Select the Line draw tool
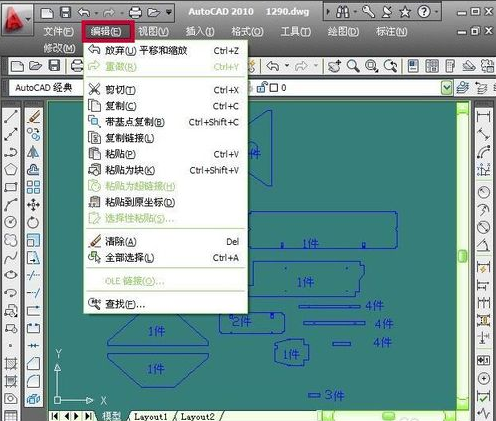496x421 pixels. pyautogui.click(x=11, y=117)
